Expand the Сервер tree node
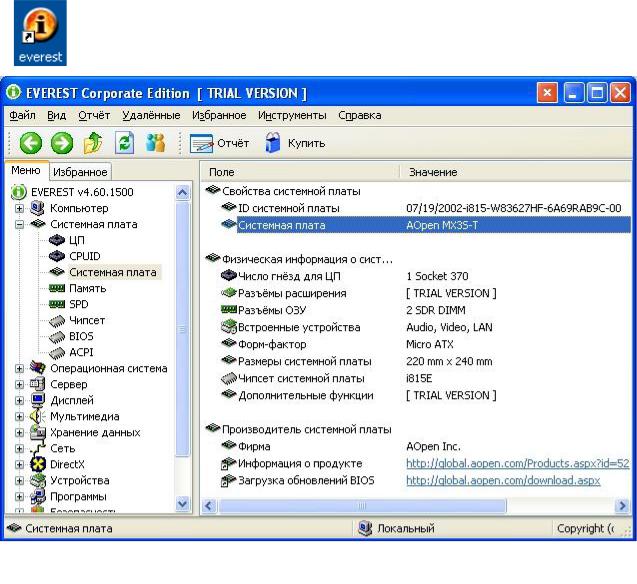The image size is (637, 584). pyautogui.click(x=19, y=384)
